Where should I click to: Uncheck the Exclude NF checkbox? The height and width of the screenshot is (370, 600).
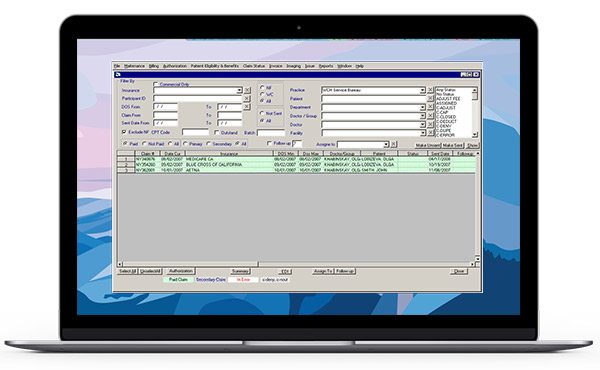[x=124, y=132]
